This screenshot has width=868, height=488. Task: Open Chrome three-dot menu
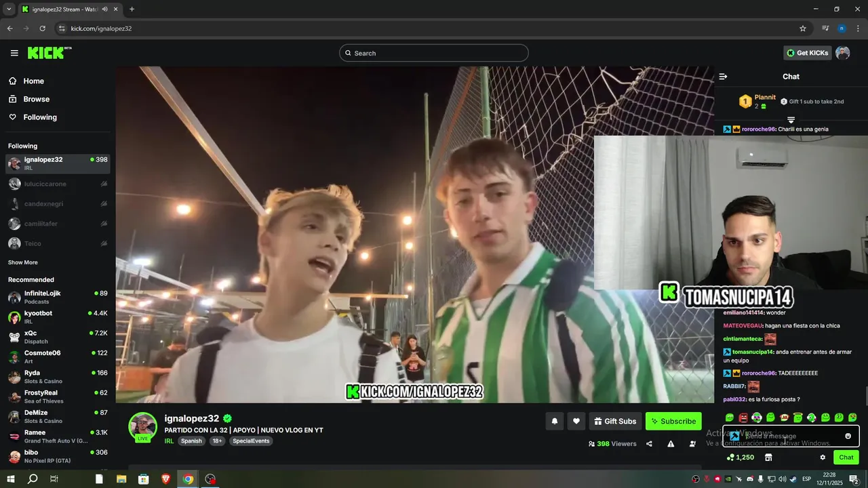coord(858,28)
